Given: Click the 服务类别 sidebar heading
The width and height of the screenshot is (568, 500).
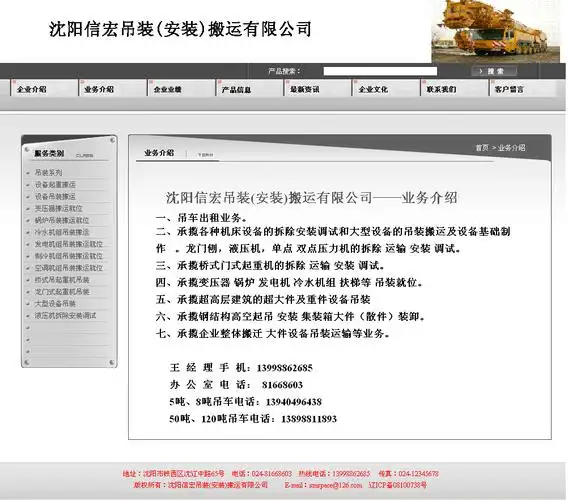Looking at the screenshot, I should pyautogui.click(x=49, y=153).
